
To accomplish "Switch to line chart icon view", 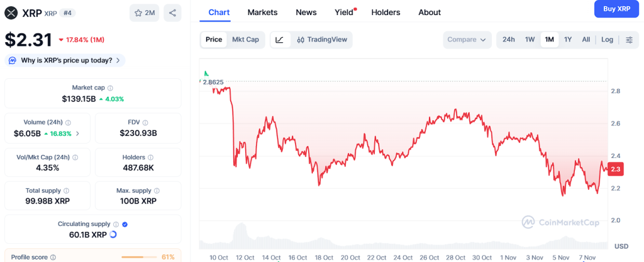I will (280, 40).
